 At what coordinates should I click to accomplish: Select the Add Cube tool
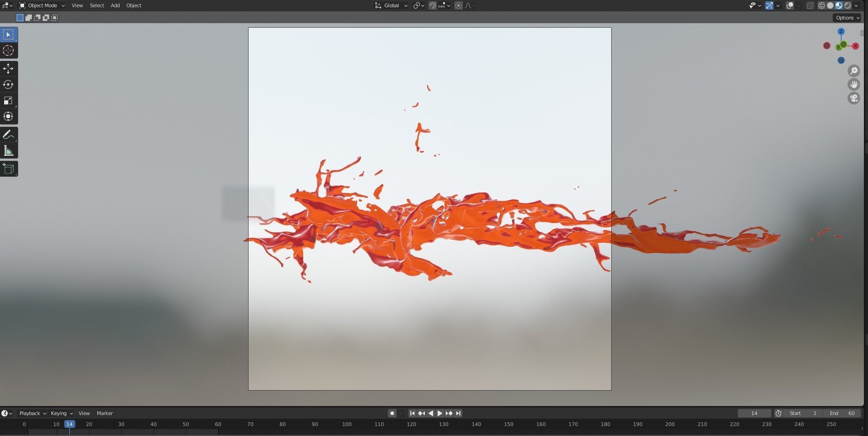(x=9, y=168)
